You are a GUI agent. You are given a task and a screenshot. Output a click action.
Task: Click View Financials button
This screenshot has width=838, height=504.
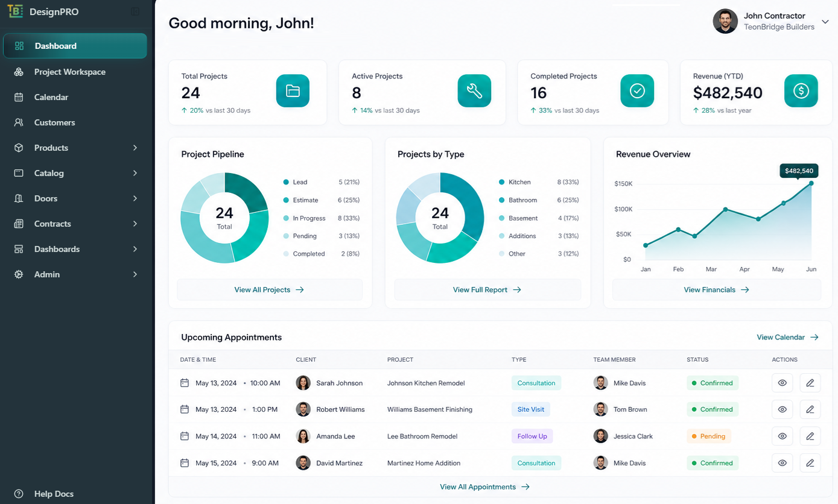click(x=717, y=290)
